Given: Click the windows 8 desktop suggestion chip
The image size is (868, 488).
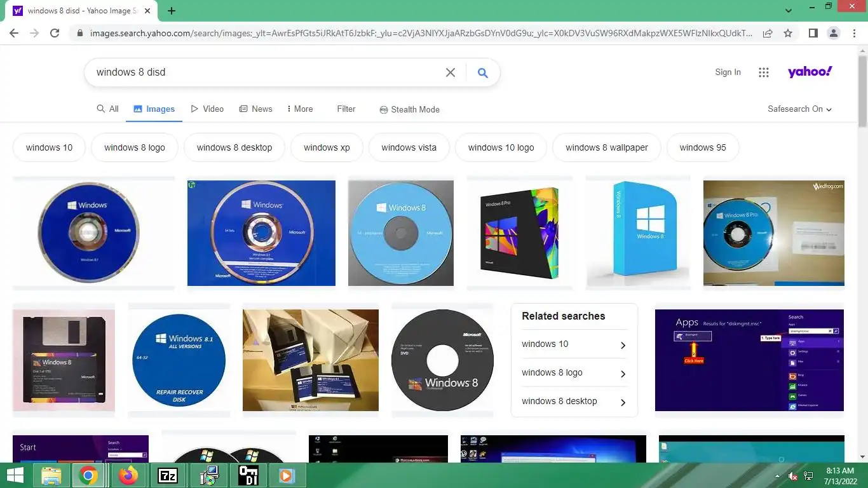Looking at the screenshot, I should click(x=234, y=147).
